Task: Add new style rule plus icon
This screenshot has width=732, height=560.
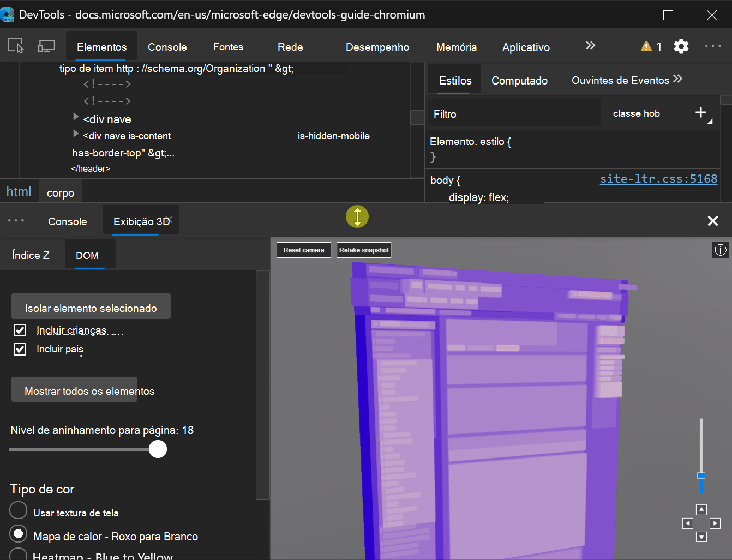Action: click(x=701, y=112)
